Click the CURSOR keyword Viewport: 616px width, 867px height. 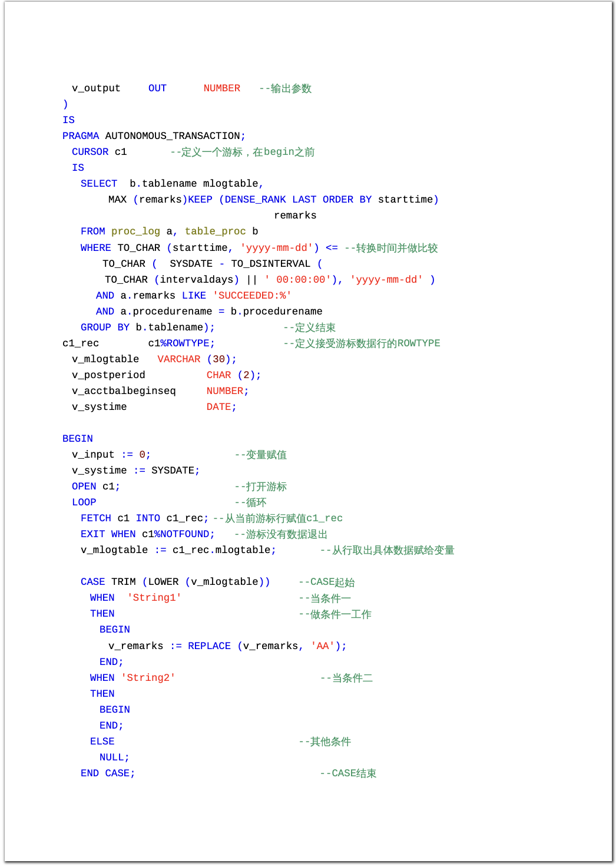click(x=90, y=152)
